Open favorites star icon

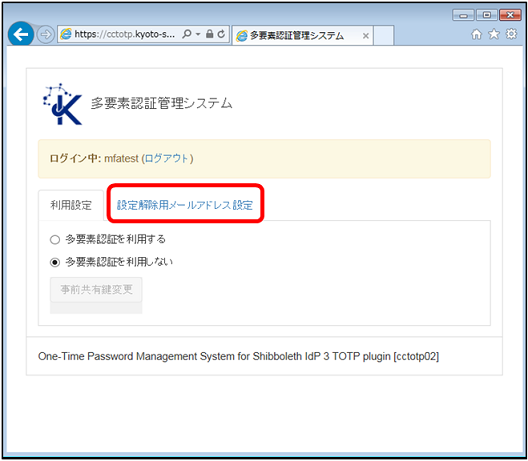click(494, 34)
